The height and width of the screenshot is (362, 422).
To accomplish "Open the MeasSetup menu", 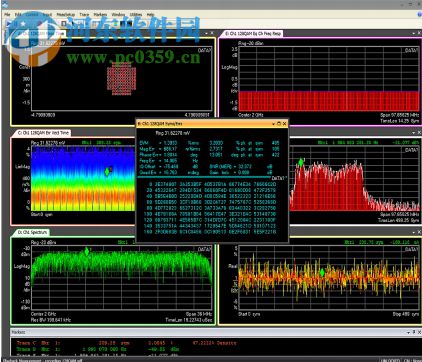I will (x=66, y=15).
